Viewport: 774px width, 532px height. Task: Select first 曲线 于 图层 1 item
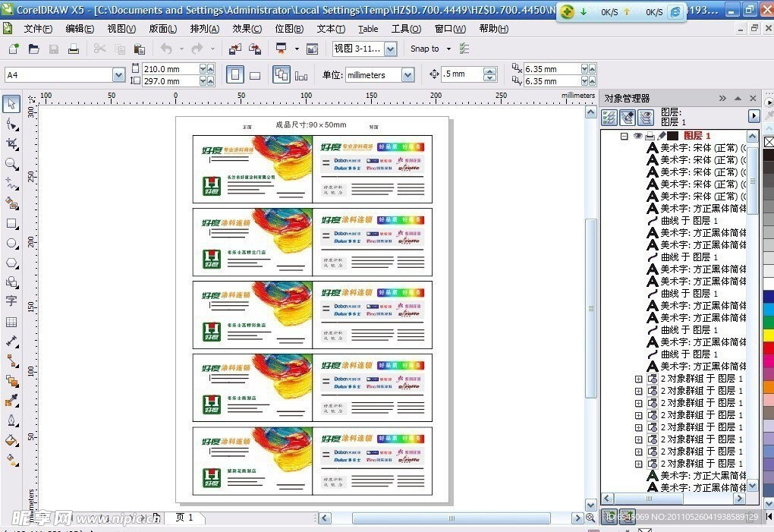[688, 221]
